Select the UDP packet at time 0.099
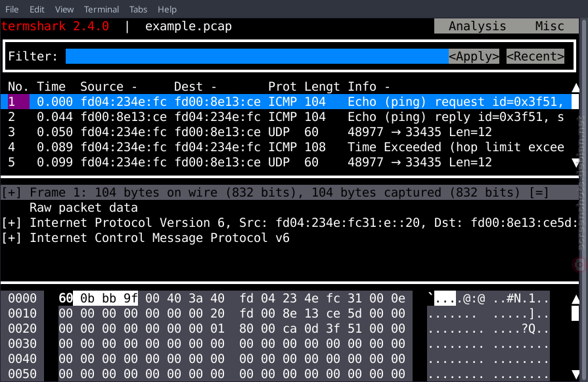This screenshot has height=382, width=588. pos(286,162)
